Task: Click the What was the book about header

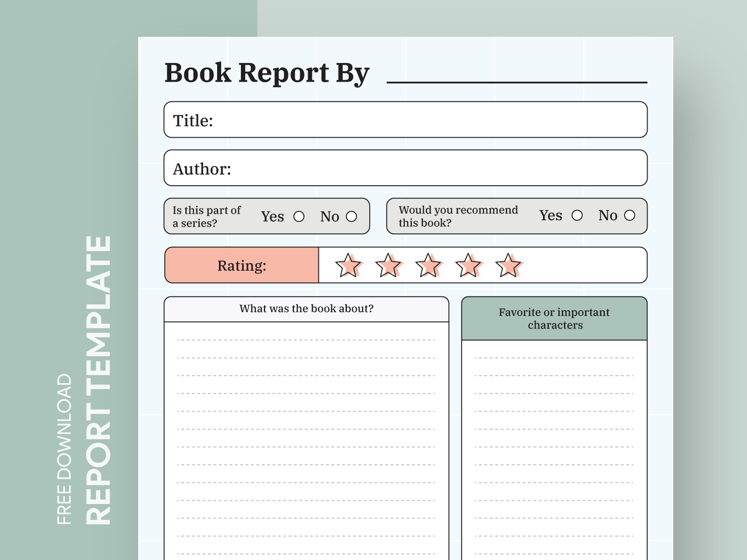Action: pos(306,308)
